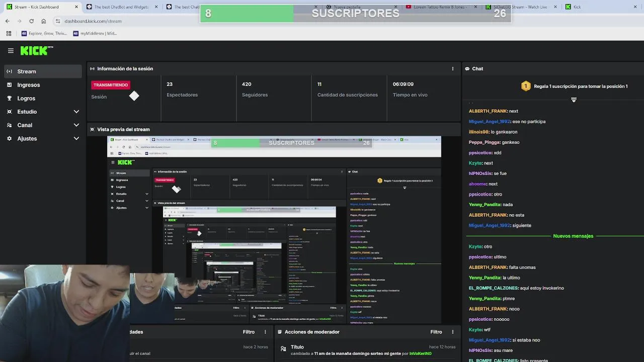Viewport: 644px width, 362px height.
Task: Open the Filtro dropdown in the activity panel
Action: pos(249,332)
